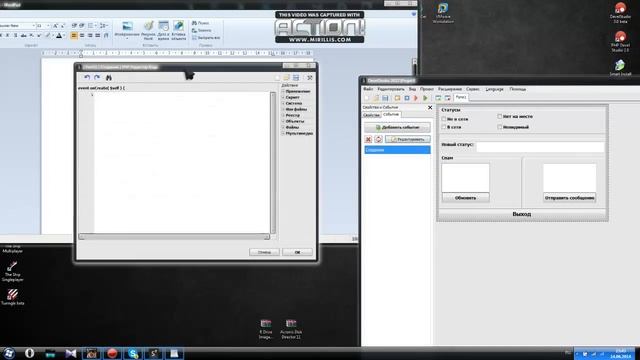Switch to the События tab

coord(391,115)
